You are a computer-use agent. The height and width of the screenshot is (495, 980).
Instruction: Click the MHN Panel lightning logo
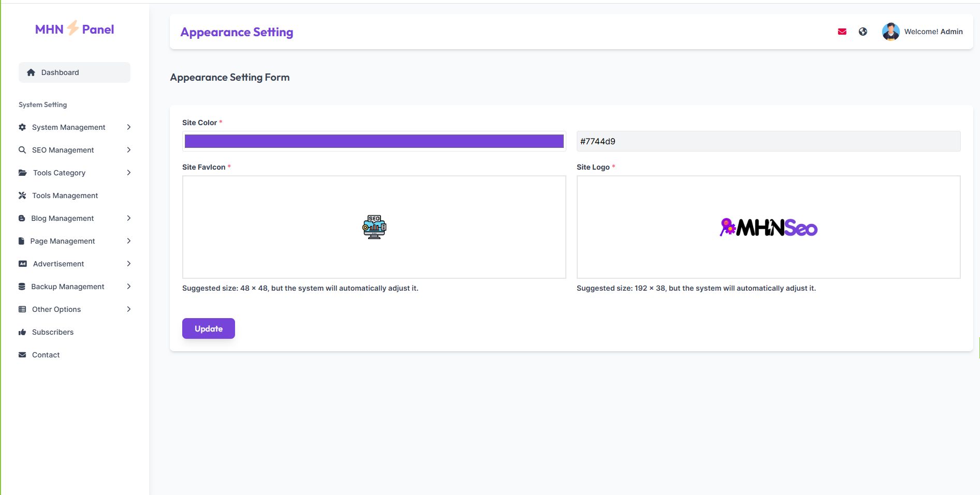73,28
